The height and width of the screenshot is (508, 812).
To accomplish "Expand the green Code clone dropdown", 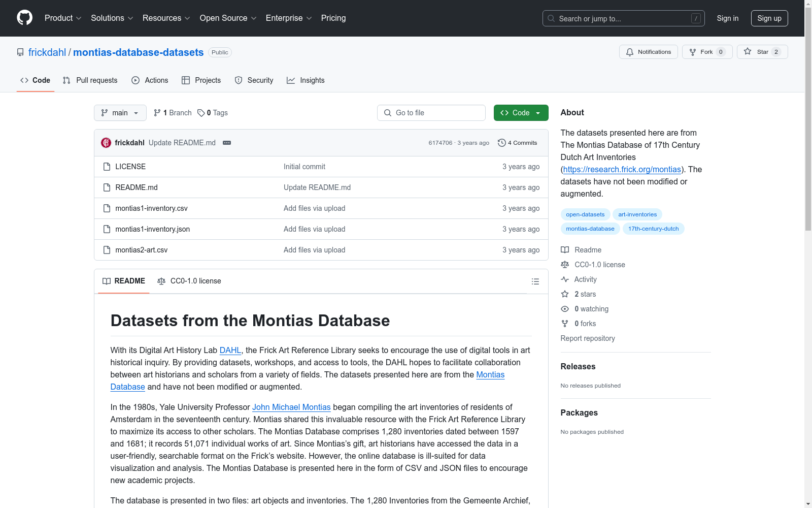I will pos(521,113).
